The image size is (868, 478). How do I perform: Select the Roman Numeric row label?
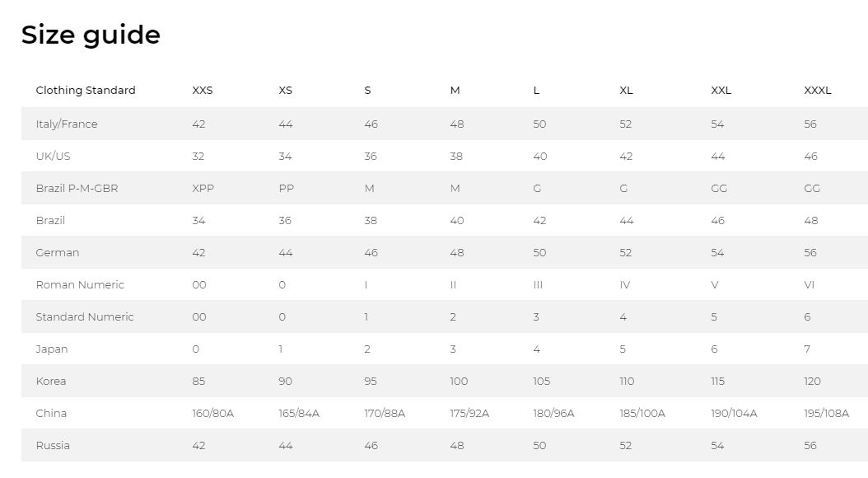click(x=80, y=284)
